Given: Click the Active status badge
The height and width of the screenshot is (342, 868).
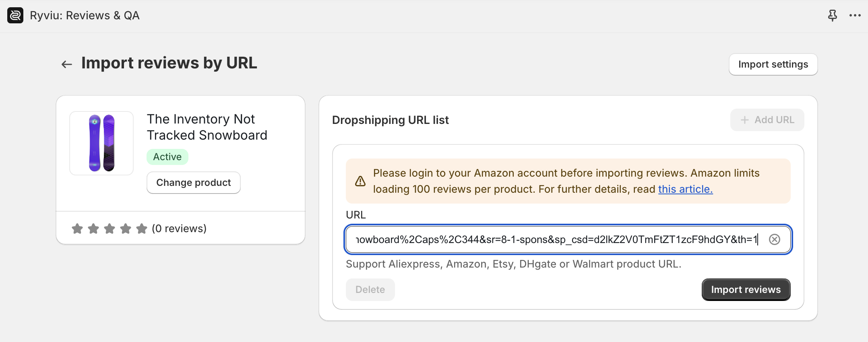Looking at the screenshot, I should click(x=167, y=157).
